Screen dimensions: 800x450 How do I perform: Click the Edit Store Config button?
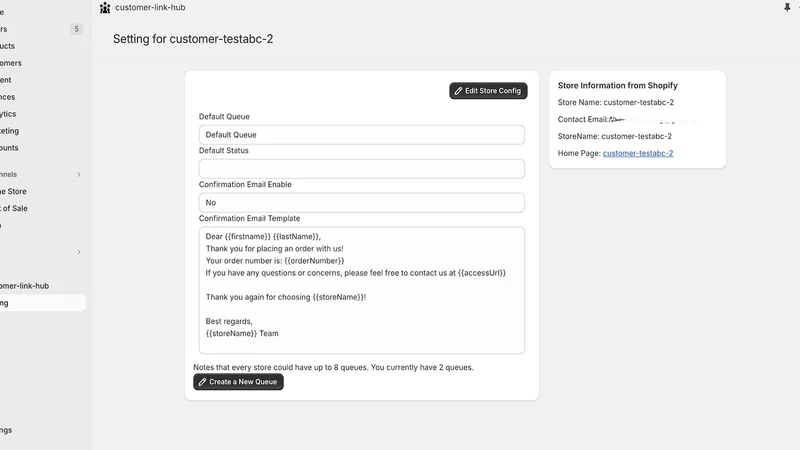coord(488,91)
